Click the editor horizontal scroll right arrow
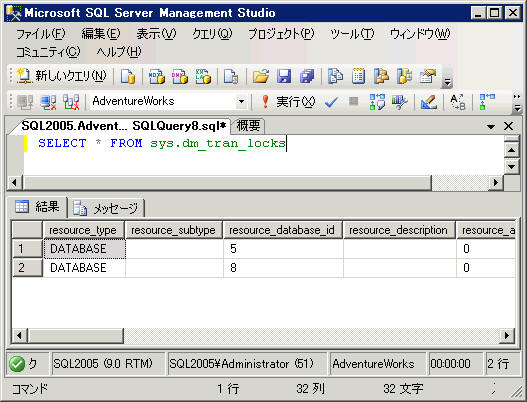Image resolution: width=527 pixels, height=402 pixels. 495,183
